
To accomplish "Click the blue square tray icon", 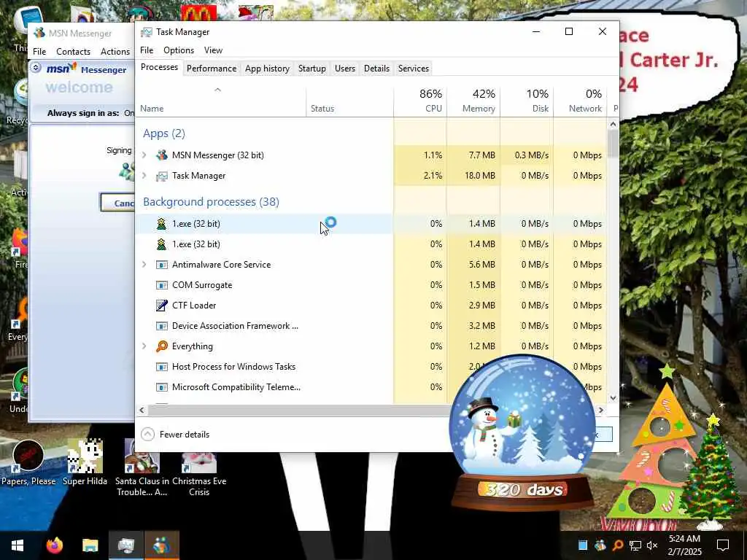I will (x=583, y=545).
